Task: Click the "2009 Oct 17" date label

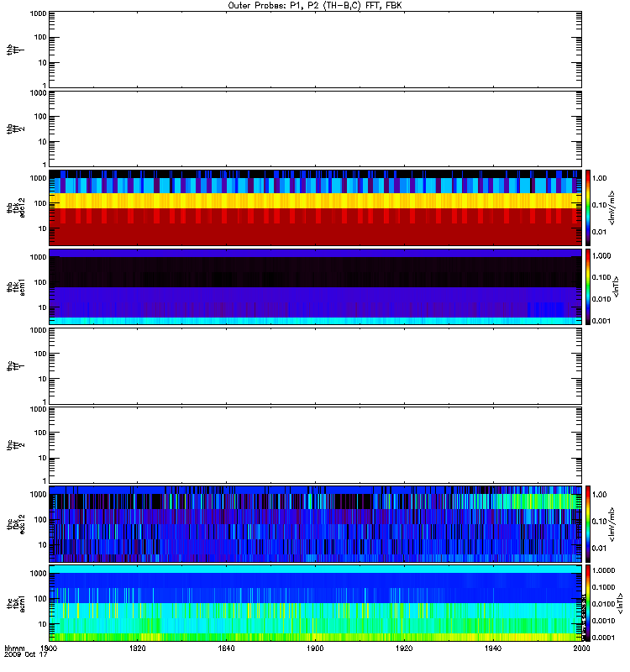Action: point(26,654)
